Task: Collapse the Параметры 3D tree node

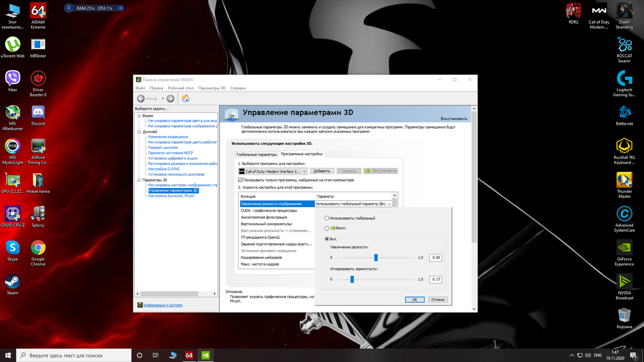Action: pyautogui.click(x=139, y=179)
